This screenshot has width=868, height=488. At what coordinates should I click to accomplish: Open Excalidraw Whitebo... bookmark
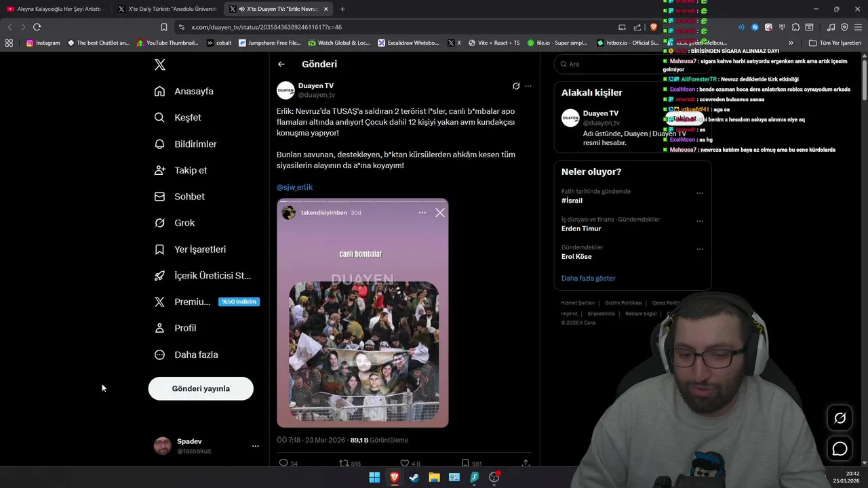coord(408,43)
